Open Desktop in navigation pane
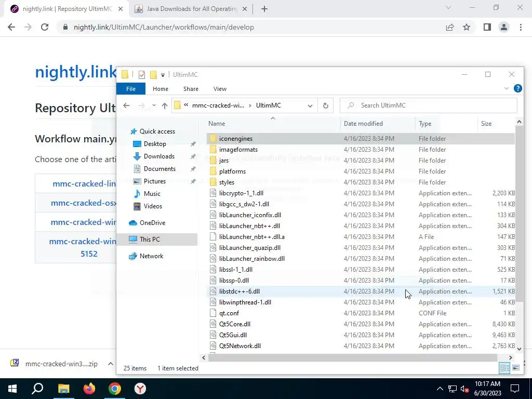This screenshot has width=532, height=399. 155,144
